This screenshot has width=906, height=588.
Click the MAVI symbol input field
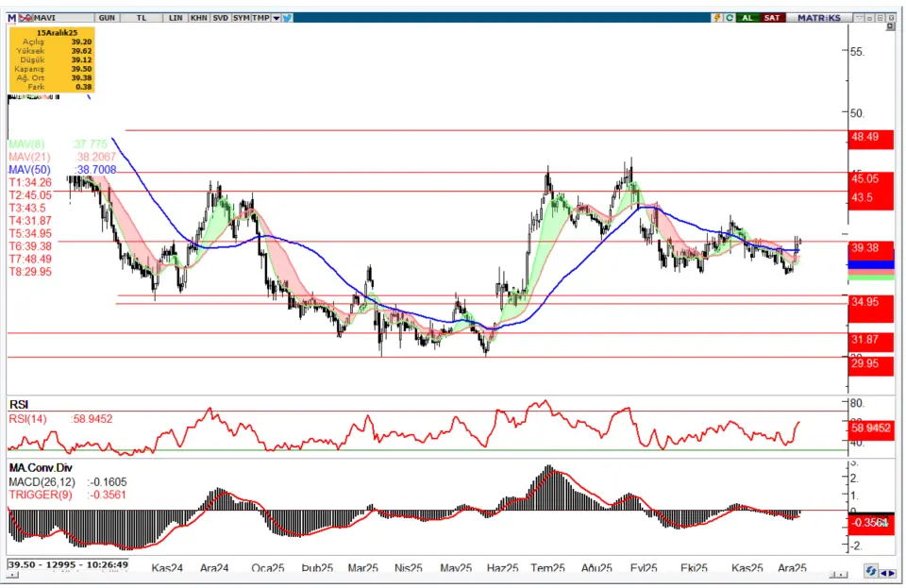(59, 18)
